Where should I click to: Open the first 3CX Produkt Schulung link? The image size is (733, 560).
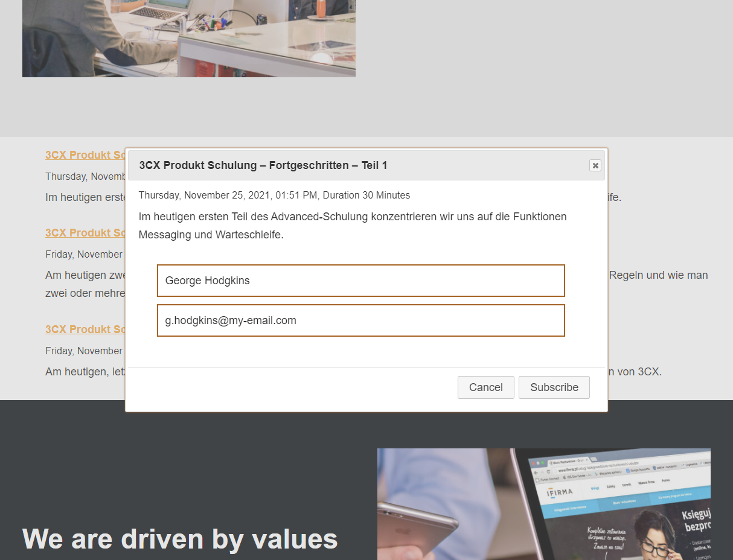pyautogui.click(x=86, y=154)
